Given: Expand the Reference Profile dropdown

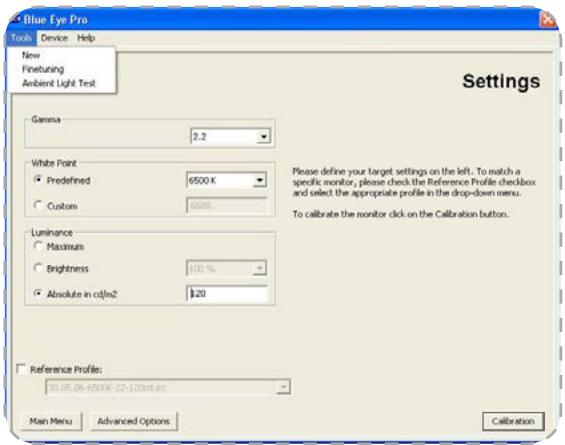Looking at the screenshot, I should point(284,387).
